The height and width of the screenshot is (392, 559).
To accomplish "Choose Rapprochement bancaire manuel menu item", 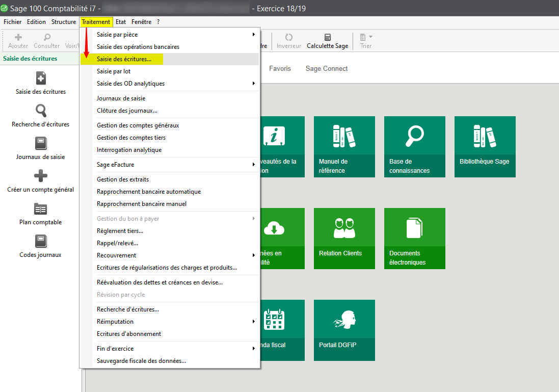I will [x=142, y=204].
